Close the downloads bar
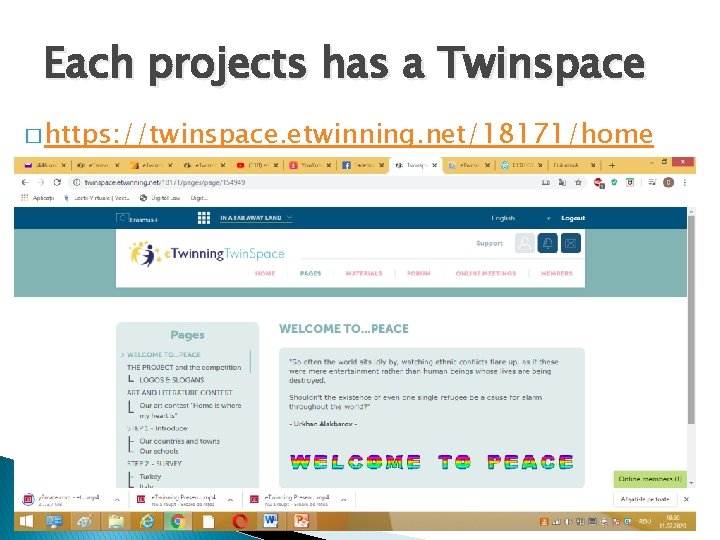Image resolution: width=720 pixels, height=540 pixels. (686, 499)
